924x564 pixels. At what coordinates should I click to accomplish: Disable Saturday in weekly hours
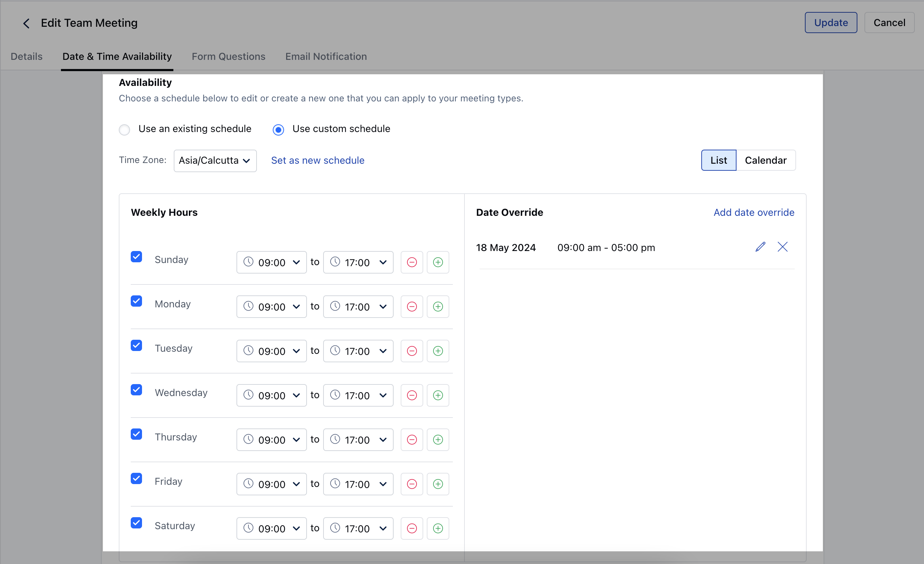[136, 523]
